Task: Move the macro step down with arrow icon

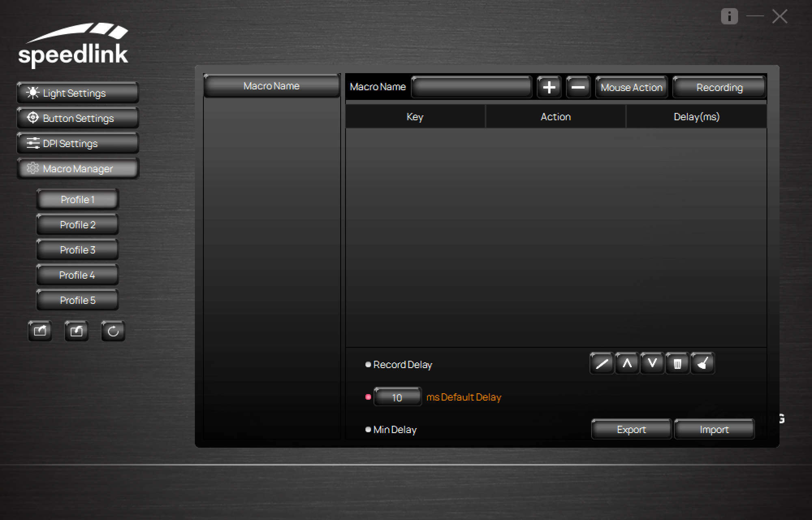Action: (652, 363)
